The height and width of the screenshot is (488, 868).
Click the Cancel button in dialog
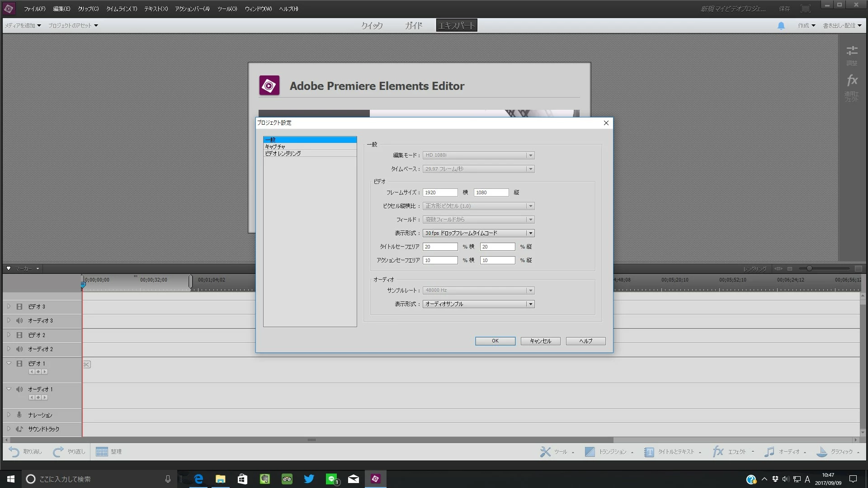pos(540,341)
